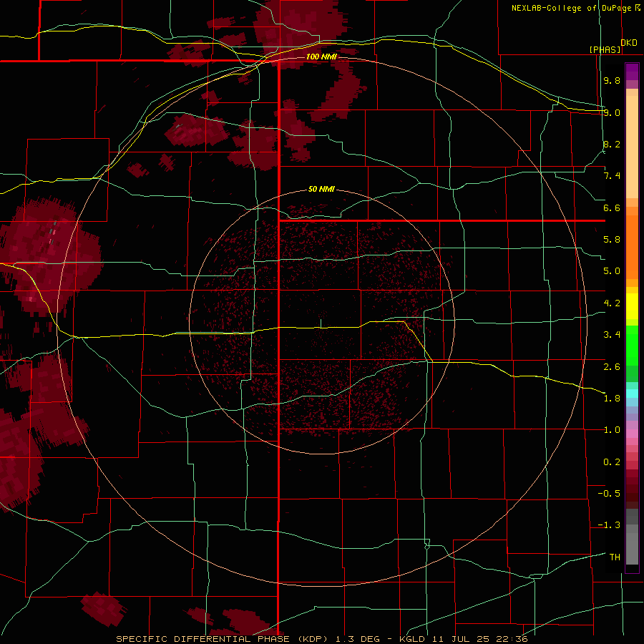Select the peach segment of the colorbar

tap(632, 144)
